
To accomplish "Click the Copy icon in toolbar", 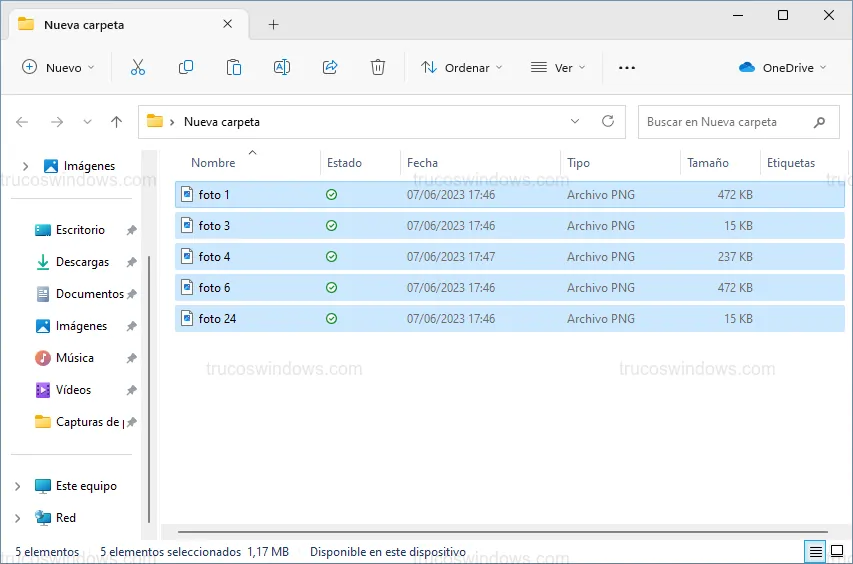I will pos(186,67).
